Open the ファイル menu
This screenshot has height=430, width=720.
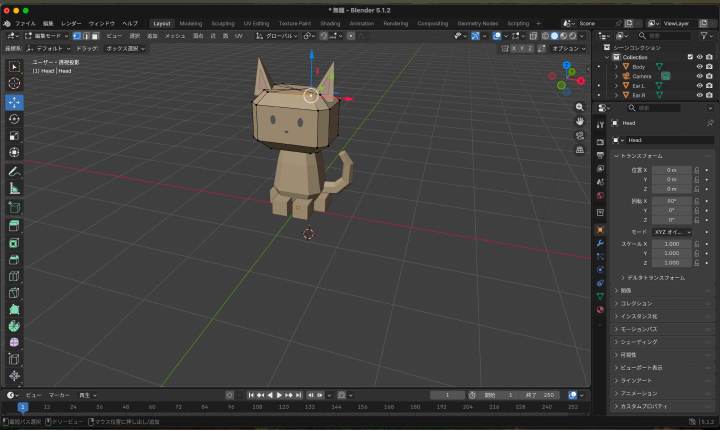click(25, 23)
